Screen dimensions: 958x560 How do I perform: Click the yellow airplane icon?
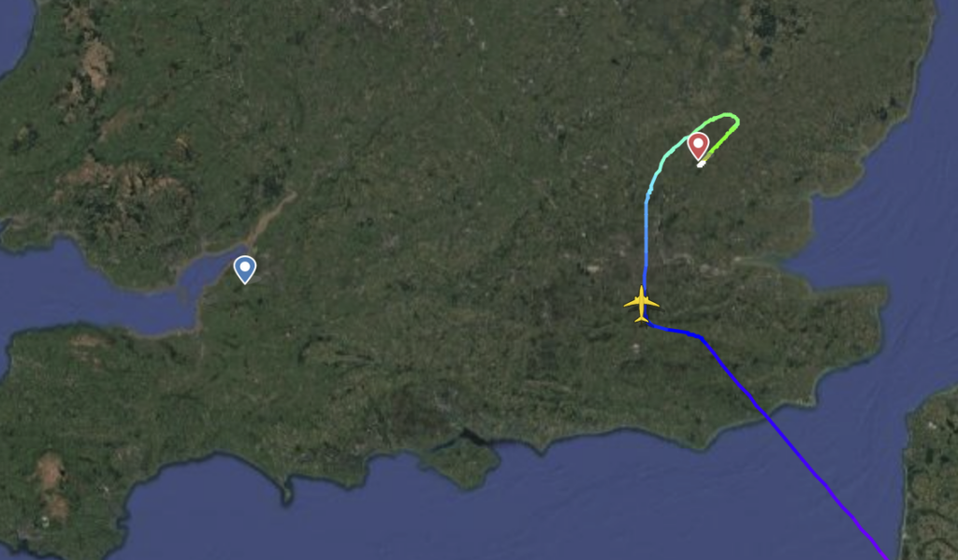[x=641, y=304]
